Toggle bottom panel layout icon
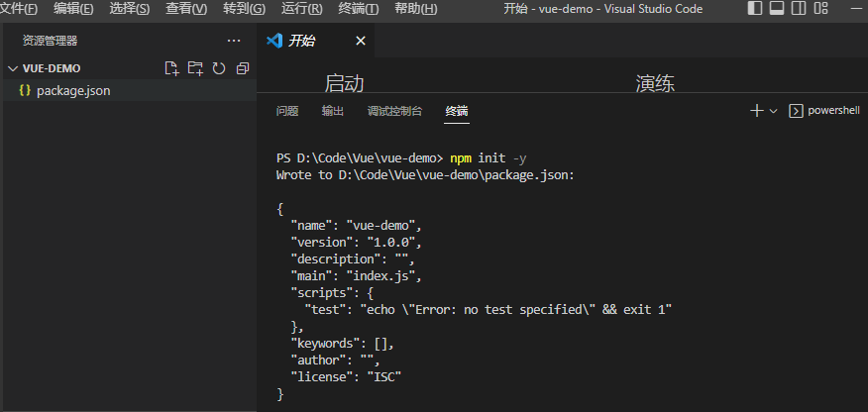Screen dimensions: 868x412 click(x=777, y=8)
